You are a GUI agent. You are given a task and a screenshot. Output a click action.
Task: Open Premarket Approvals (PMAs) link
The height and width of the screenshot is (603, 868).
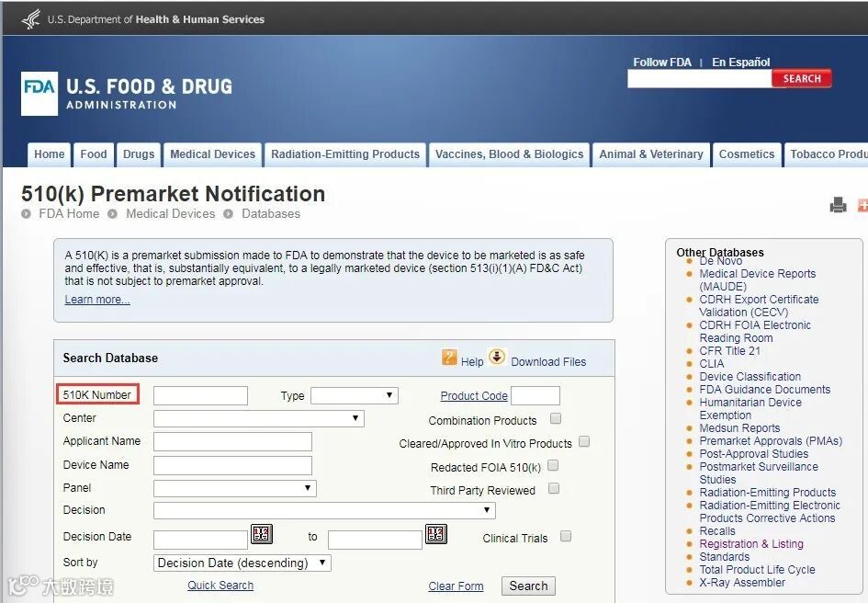point(771,440)
